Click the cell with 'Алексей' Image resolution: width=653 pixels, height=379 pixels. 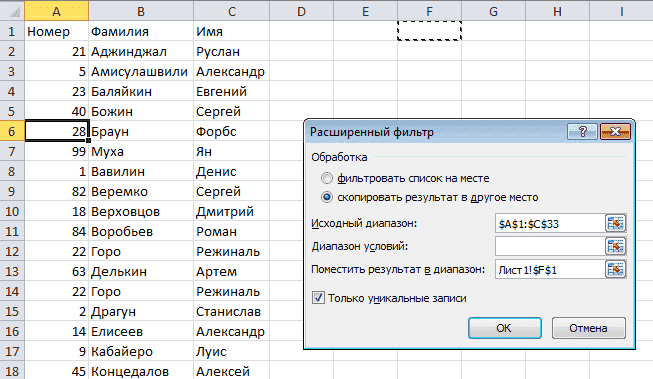click(232, 370)
